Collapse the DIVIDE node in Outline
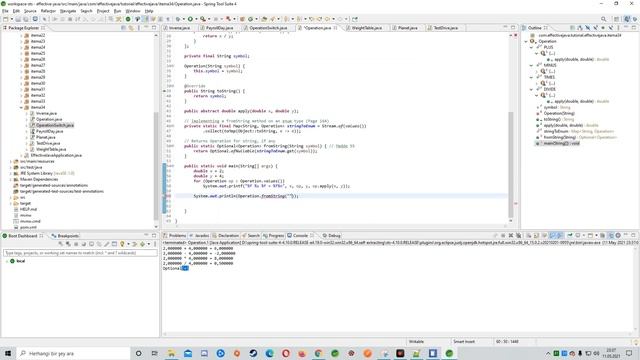640x360 pixels. pos(531,89)
